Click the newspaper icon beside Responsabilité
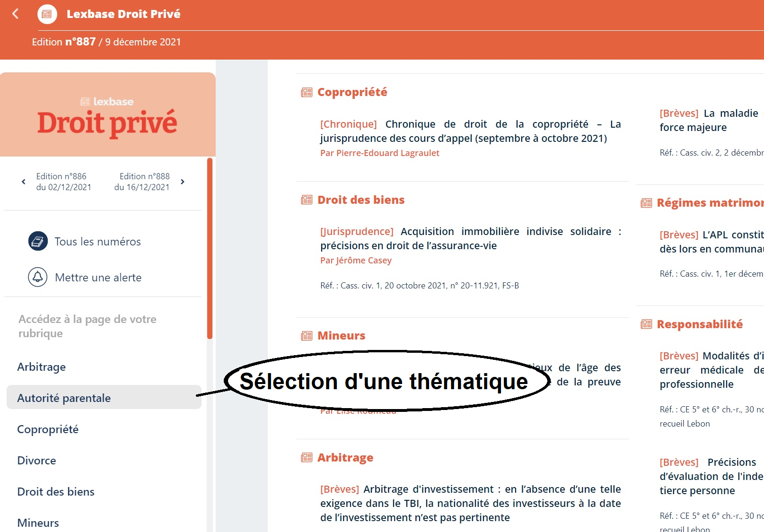This screenshot has width=764, height=532. pyautogui.click(x=646, y=324)
